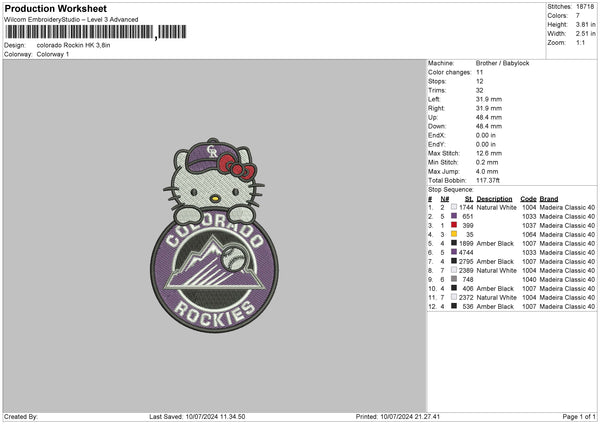Click the design name colorado Rockin HK 3,8in
The width and height of the screenshot is (600, 424).
tap(73, 45)
